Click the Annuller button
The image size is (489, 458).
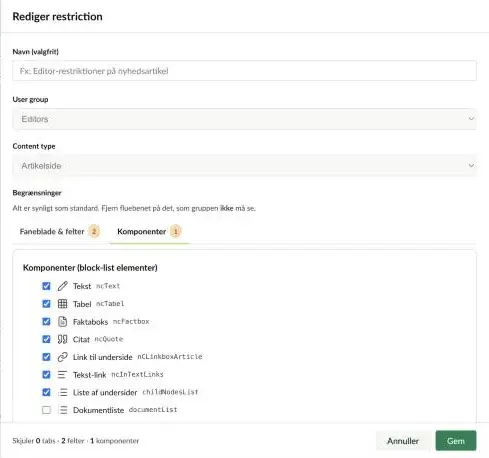[403, 441]
